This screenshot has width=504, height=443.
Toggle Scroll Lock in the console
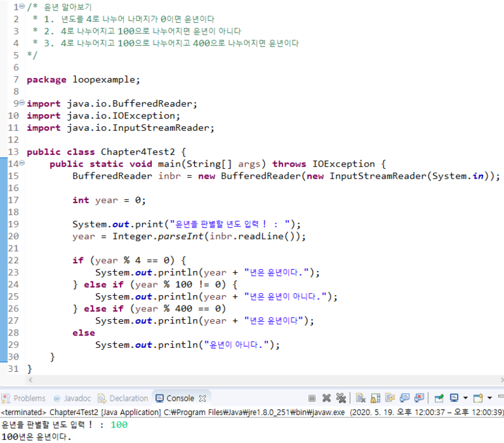[376, 398]
